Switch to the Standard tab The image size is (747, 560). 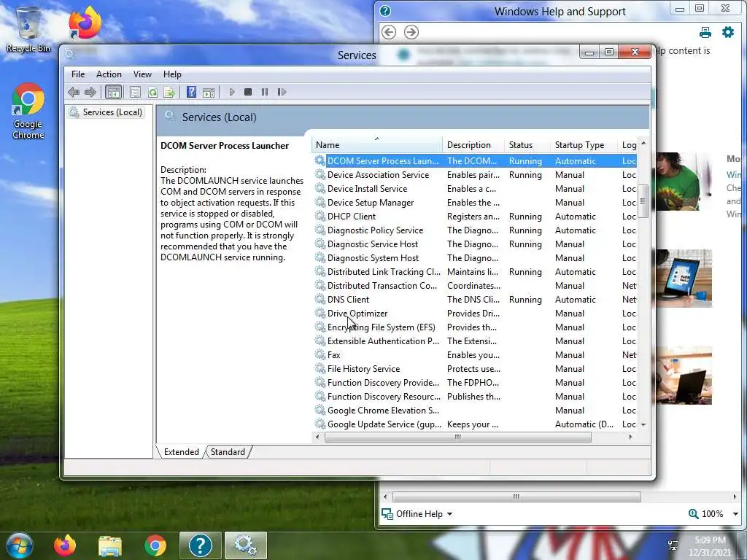pyautogui.click(x=228, y=452)
